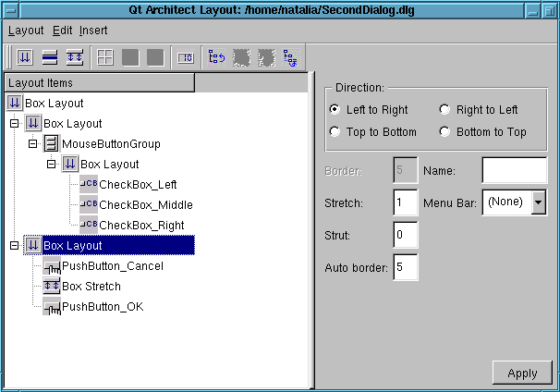Select the PushButton_Cancel tree item

(x=113, y=266)
